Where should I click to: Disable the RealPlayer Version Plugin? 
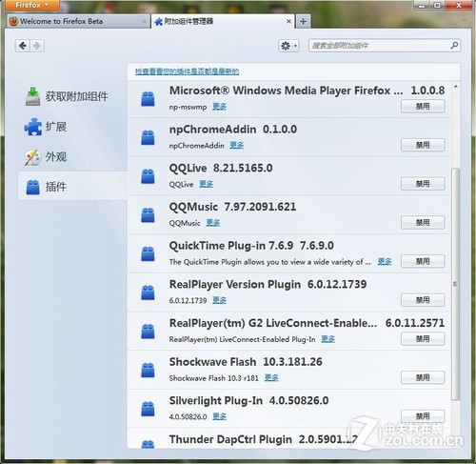(423, 300)
